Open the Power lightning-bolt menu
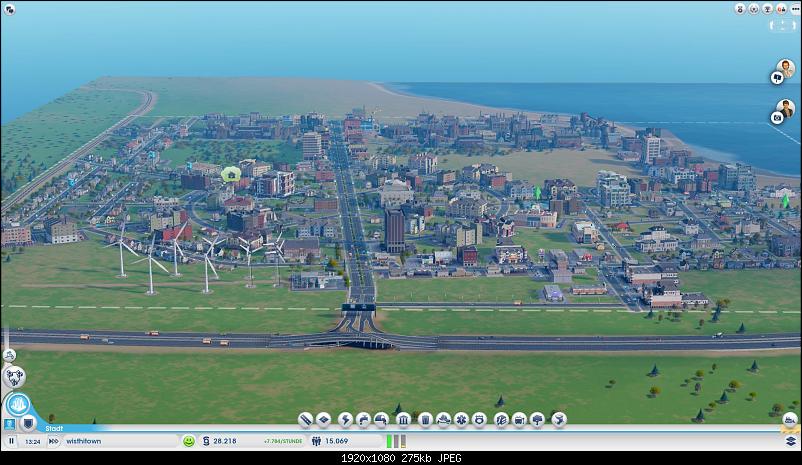The height and width of the screenshot is (465, 802). (345, 420)
